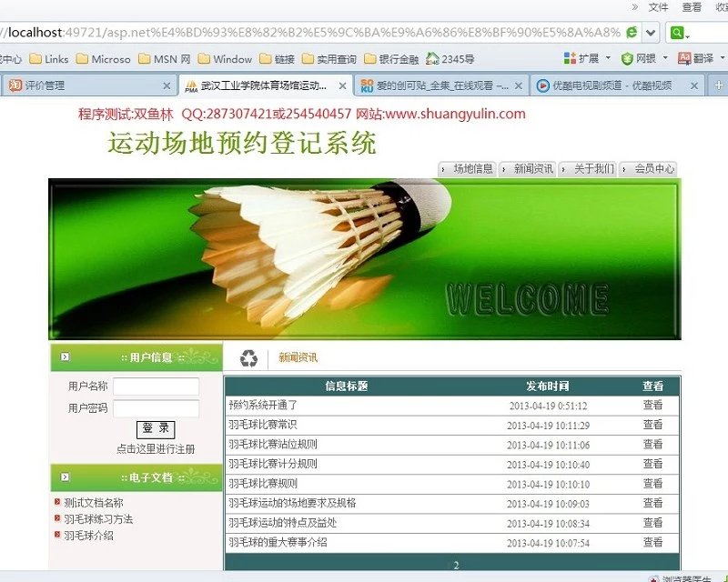Click the browser compatibility mode icon in address bar
The height and width of the screenshot is (582, 728).
coord(632,32)
